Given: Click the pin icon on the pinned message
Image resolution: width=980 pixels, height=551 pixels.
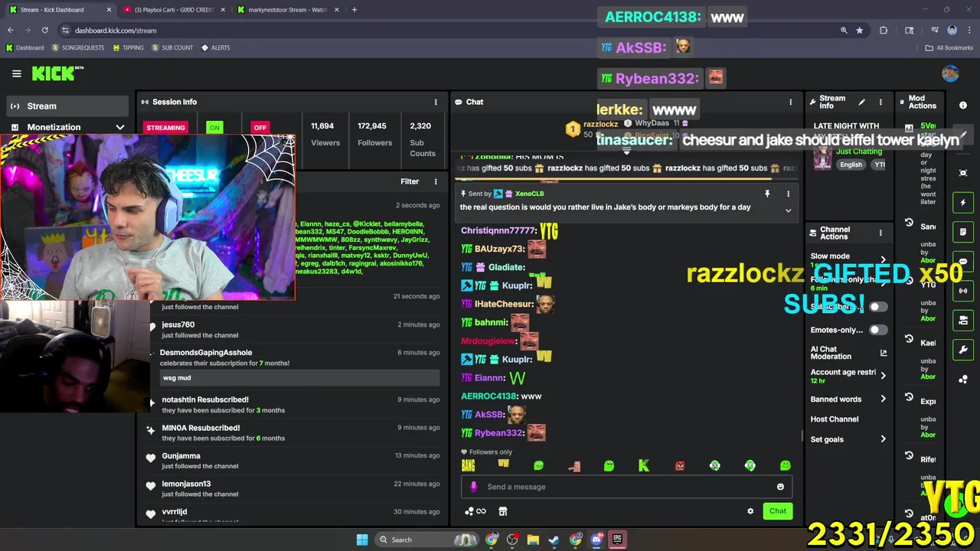Looking at the screenshot, I should coord(767,194).
